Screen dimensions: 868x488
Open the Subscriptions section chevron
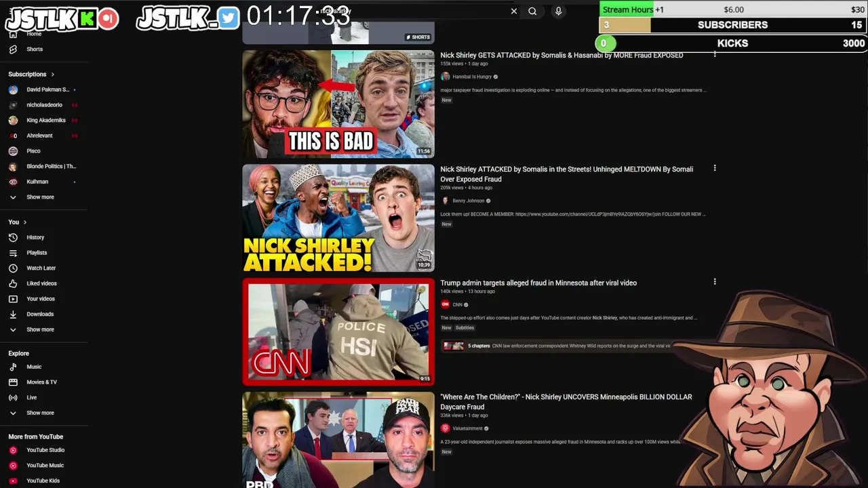(x=52, y=74)
